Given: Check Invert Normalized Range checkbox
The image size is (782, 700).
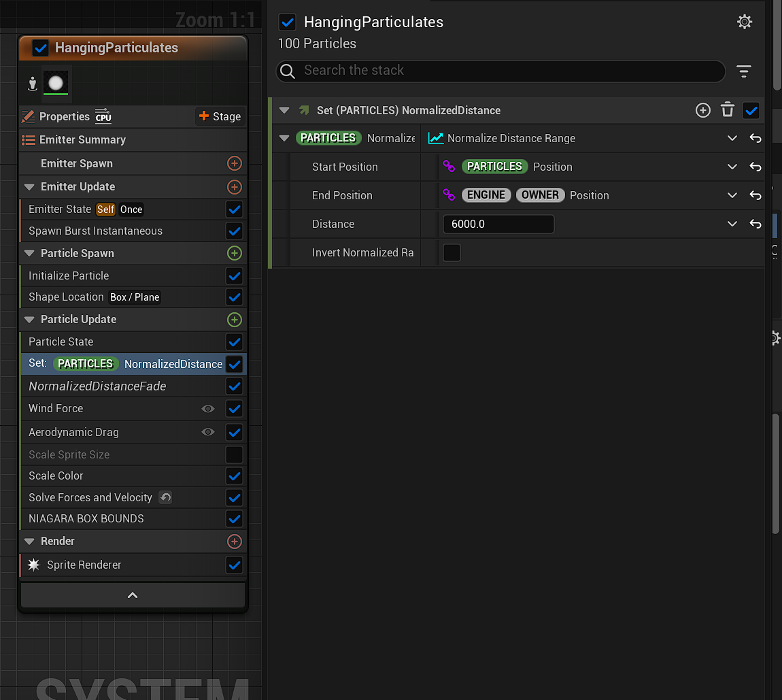Looking at the screenshot, I should (452, 252).
